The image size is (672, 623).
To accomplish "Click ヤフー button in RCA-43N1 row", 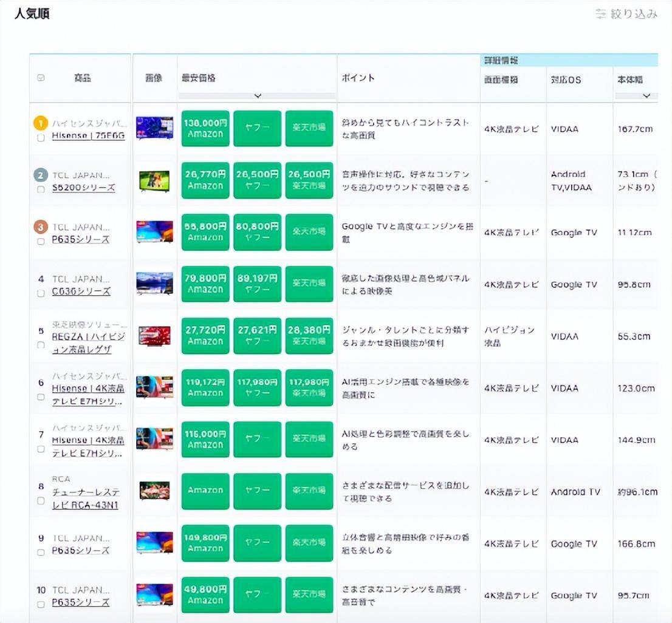I will click(257, 491).
